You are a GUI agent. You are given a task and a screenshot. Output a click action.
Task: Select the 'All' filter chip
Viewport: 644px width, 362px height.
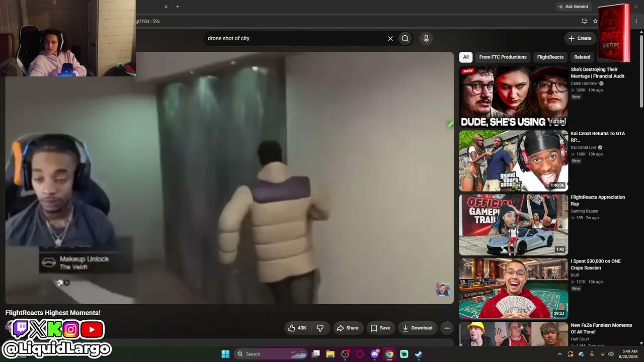[466, 57]
